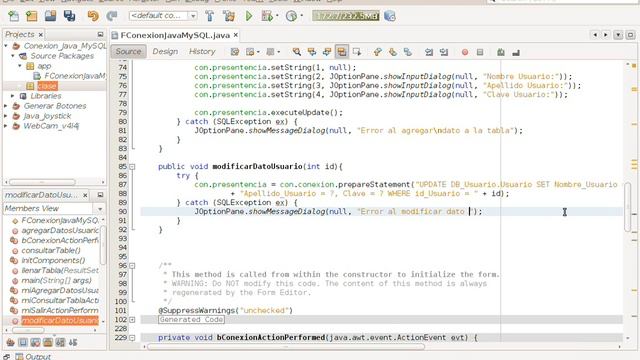This screenshot has height=360, width=640.
Task: Click the Shift Line Right icon
Action: [x=444, y=52]
